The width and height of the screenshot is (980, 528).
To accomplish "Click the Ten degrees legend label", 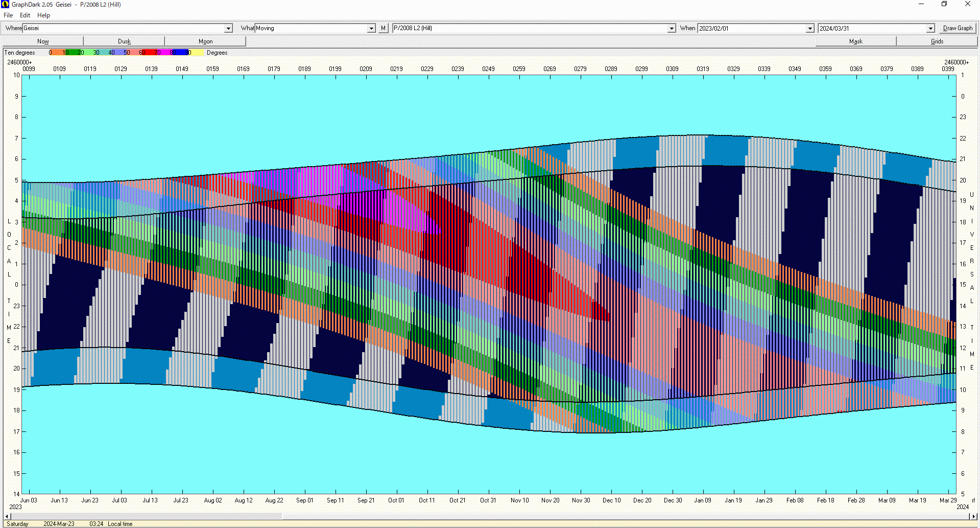I will click(x=19, y=53).
